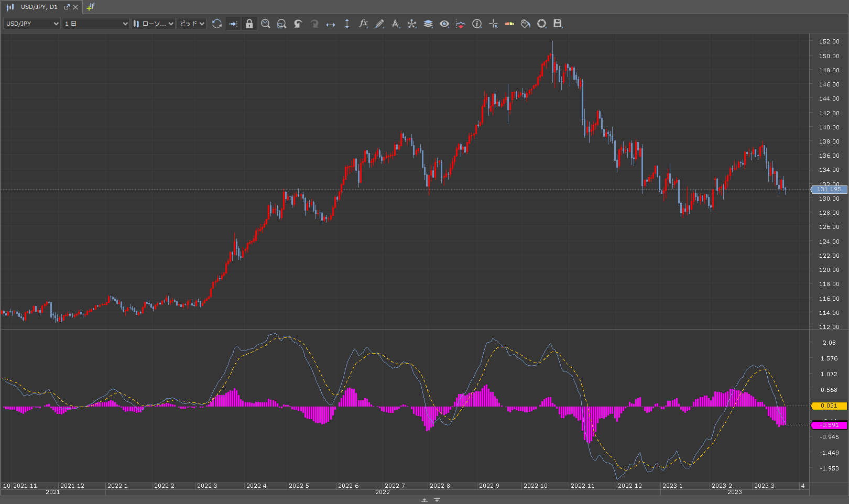Click the horizontal stretch arrows button
Screen dimensions: 849x504
coord(331,24)
